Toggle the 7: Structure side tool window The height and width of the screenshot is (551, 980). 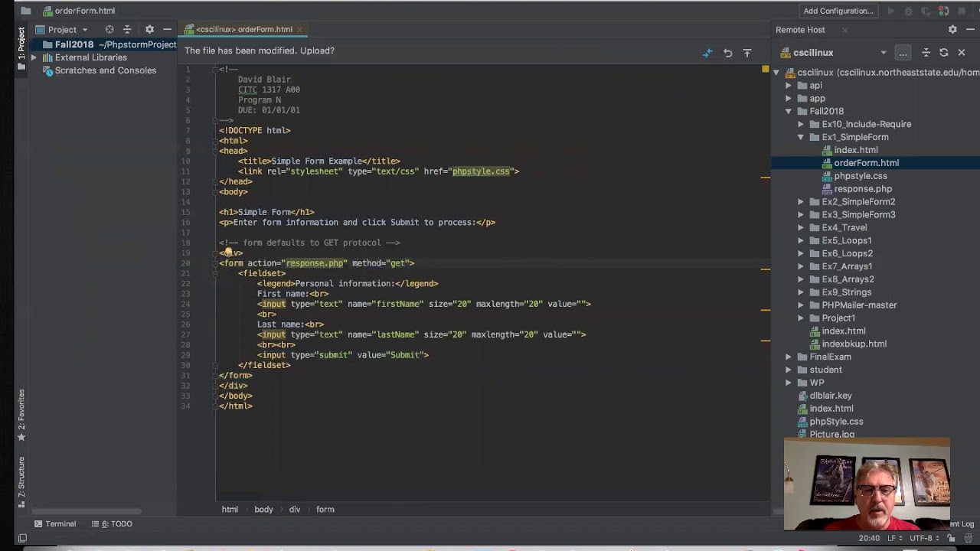(x=21, y=481)
